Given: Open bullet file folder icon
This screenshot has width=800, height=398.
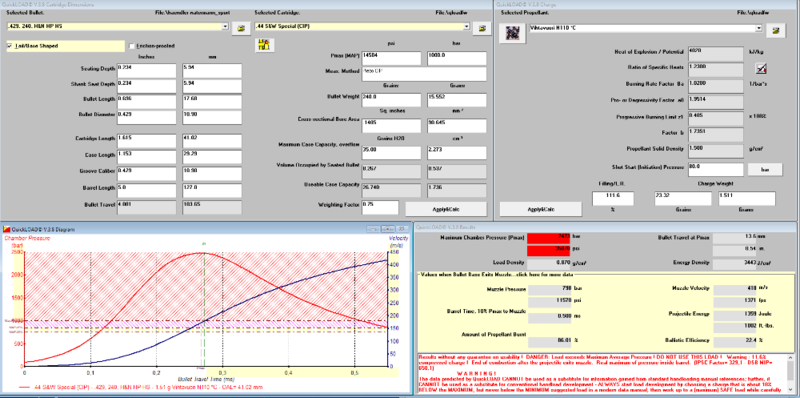Looking at the screenshot, I should [x=241, y=29].
